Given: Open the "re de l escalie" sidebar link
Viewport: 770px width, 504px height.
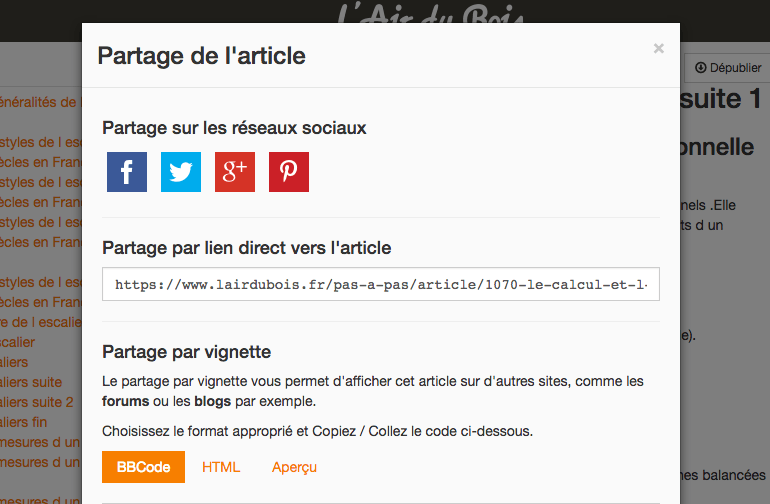Looking at the screenshot, I should point(41,322).
